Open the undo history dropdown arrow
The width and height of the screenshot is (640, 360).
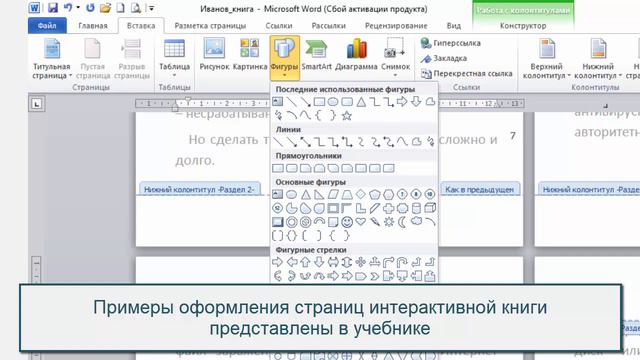tap(78, 8)
